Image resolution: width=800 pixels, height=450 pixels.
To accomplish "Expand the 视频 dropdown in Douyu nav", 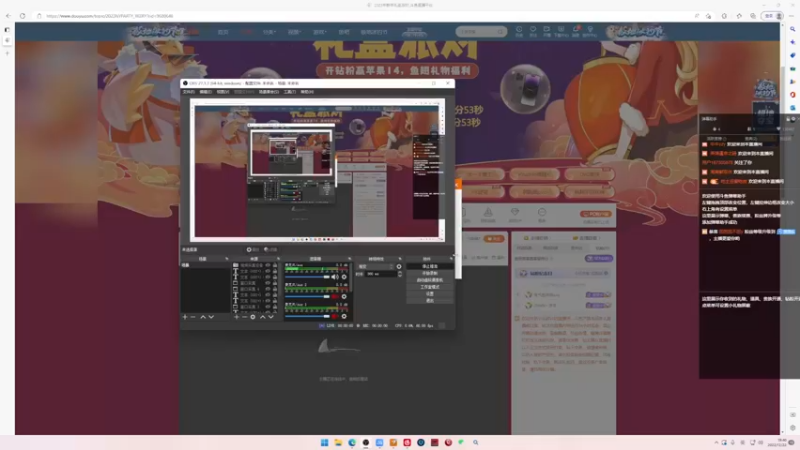I will coord(294,32).
